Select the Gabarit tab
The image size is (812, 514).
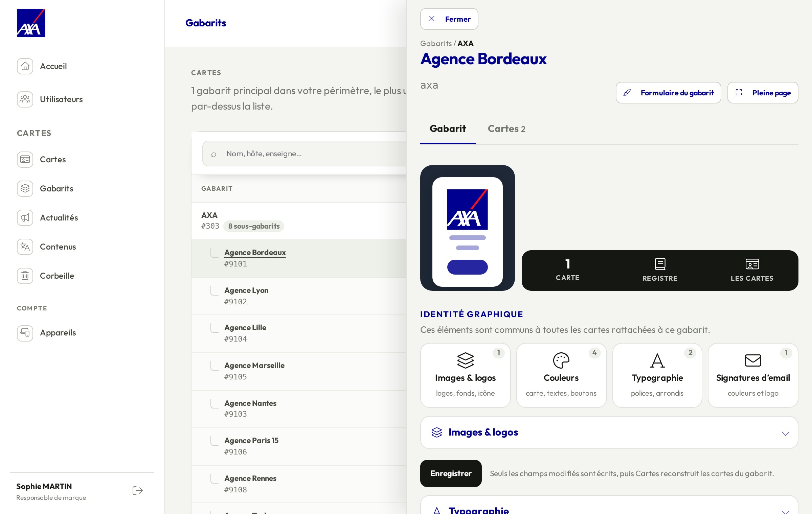coord(448,129)
